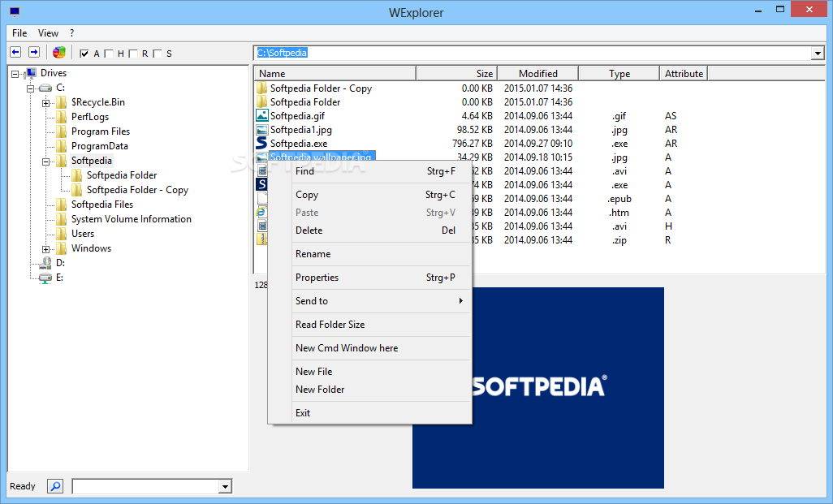Click the forward navigation arrow icon
The image size is (833, 504).
[34, 52]
